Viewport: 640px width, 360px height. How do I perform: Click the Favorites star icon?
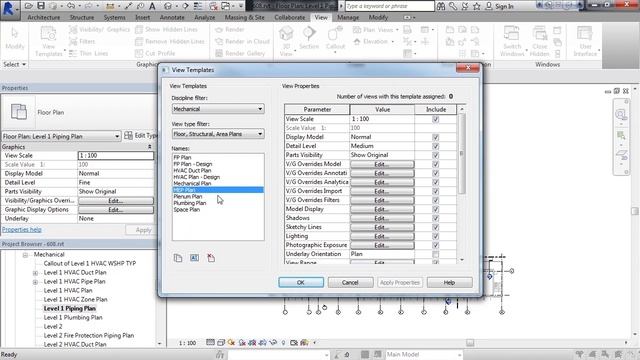pyautogui.click(x=476, y=6)
